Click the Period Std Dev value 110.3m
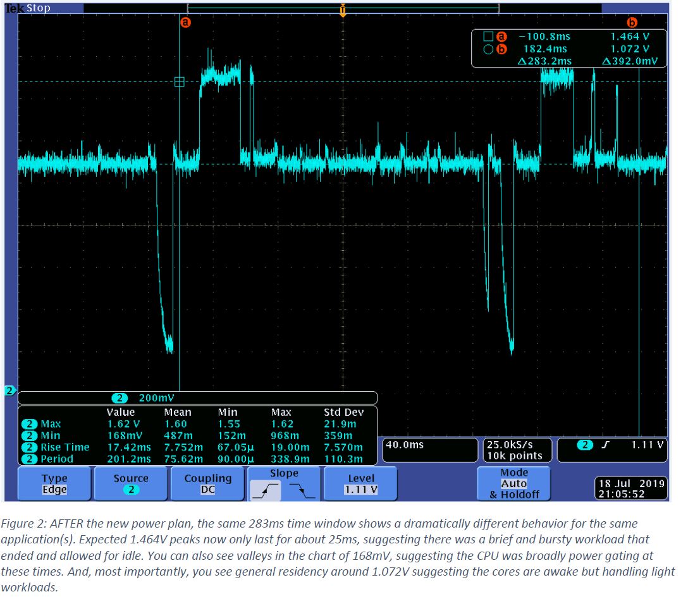 [343, 459]
